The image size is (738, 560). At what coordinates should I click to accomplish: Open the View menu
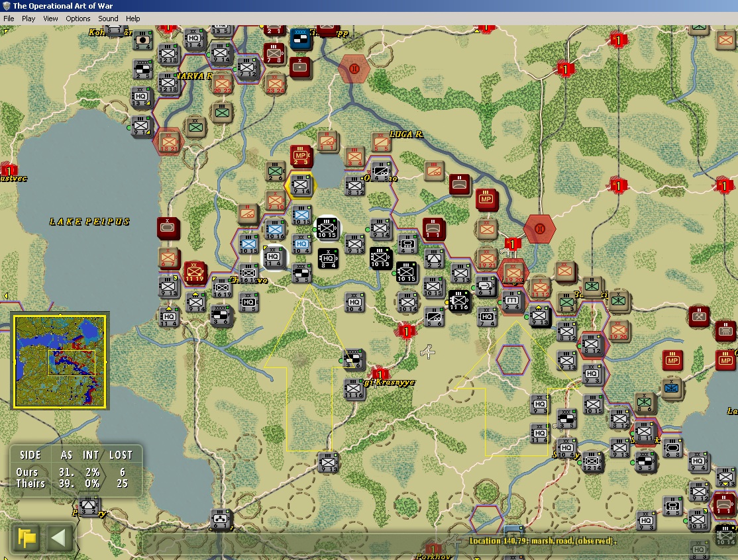pyautogui.click(x=50, y=19)
